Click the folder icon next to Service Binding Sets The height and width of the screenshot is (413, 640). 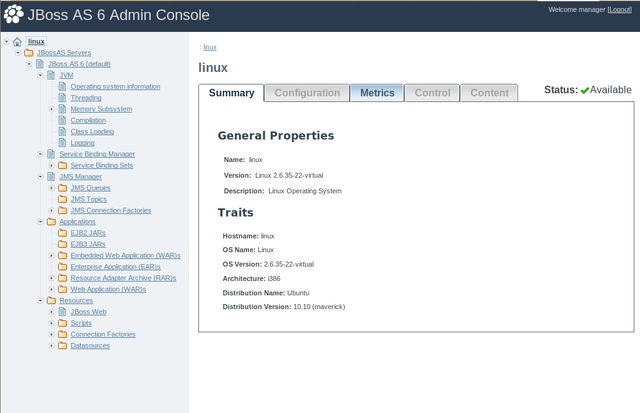point(62,165)
